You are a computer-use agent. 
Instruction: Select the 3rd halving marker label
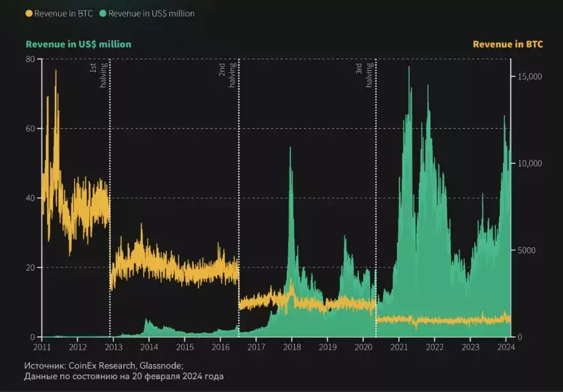(364, 75)
